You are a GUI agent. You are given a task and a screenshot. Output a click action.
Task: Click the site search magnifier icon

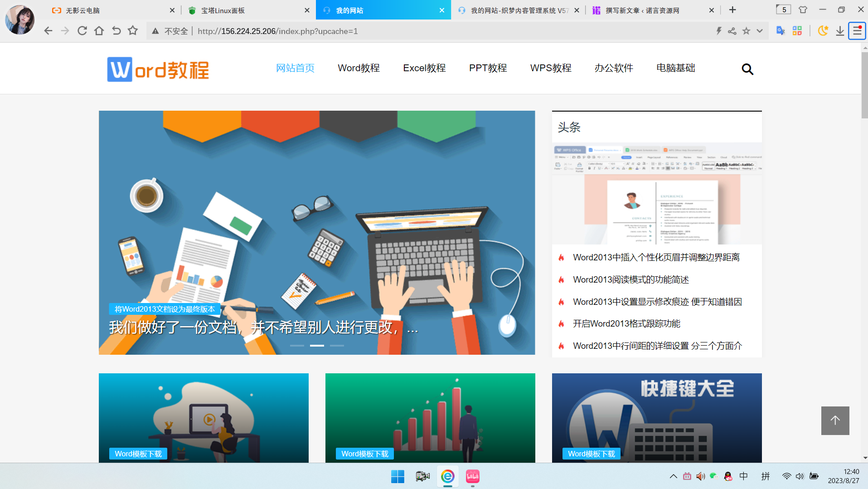pyautogui.click(x=747, y=69)
